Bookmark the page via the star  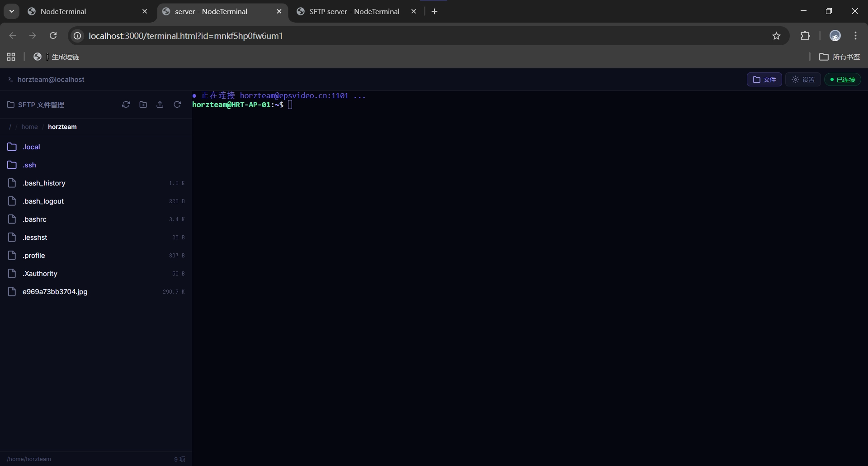pos(777,36)
